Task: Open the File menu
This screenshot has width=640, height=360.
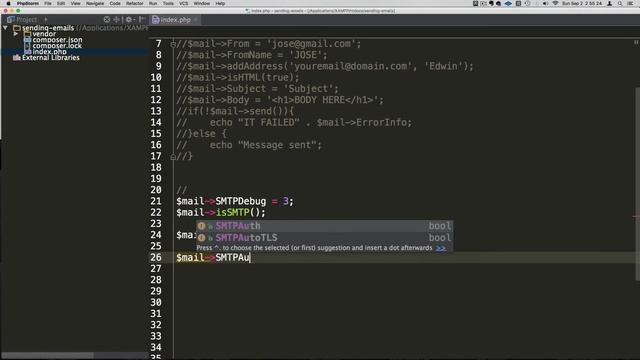Action: tap(48, 3)
